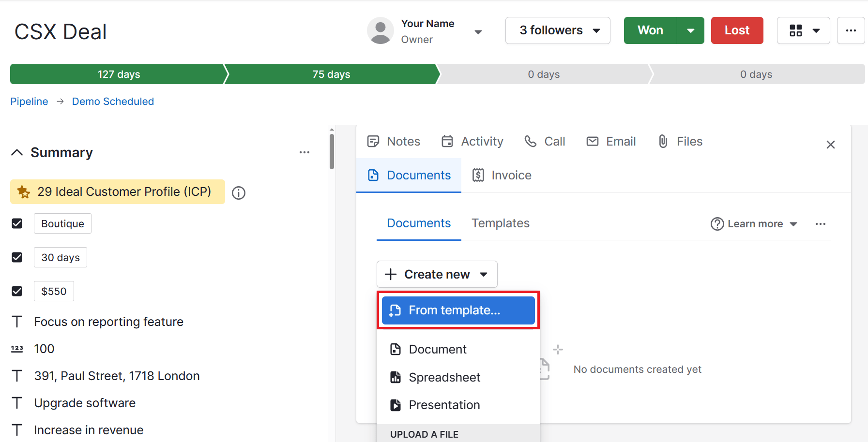Image resolution: width=868 pixels, height=442 pixels.
Task: Open the grid view layout icon
Action: point(796,30)
